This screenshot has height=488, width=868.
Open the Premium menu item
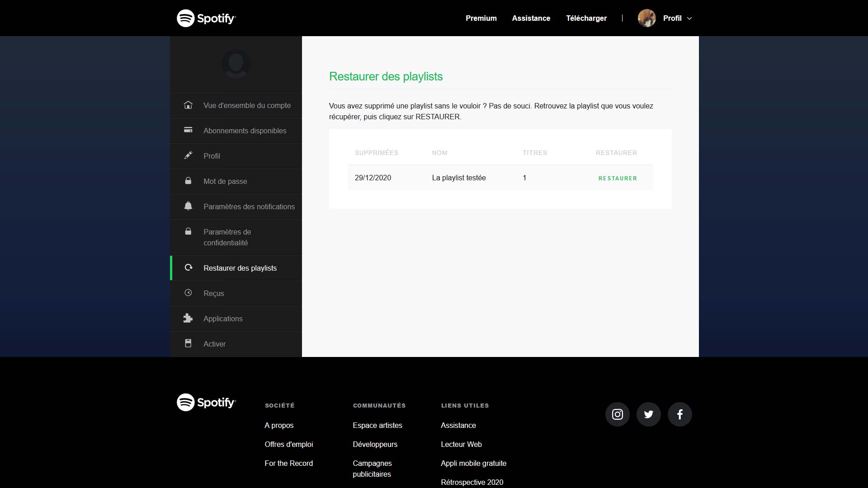pos(481,18)
